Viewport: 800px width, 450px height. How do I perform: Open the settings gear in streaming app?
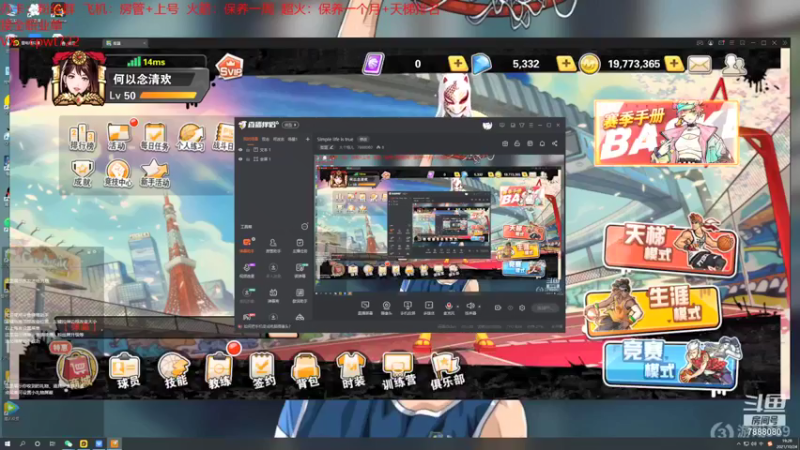coord(522,308)
